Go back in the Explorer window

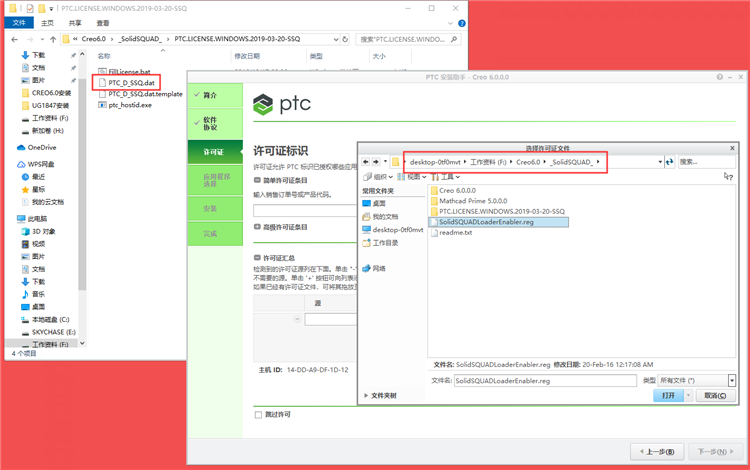[x=14, y=39]
